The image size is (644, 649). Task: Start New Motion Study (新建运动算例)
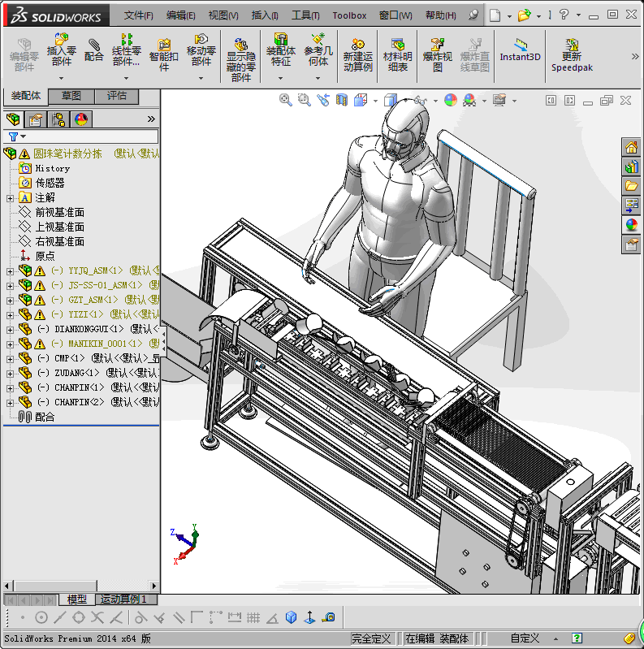point(358,54)
